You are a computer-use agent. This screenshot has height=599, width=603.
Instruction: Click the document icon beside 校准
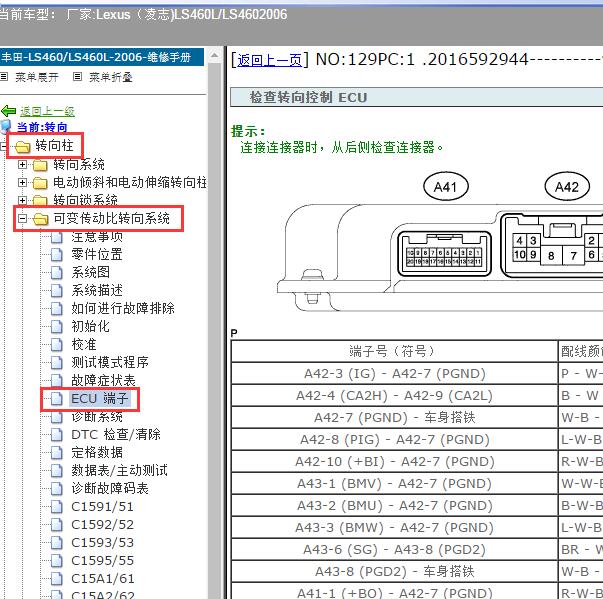click(x=57, y=345)
